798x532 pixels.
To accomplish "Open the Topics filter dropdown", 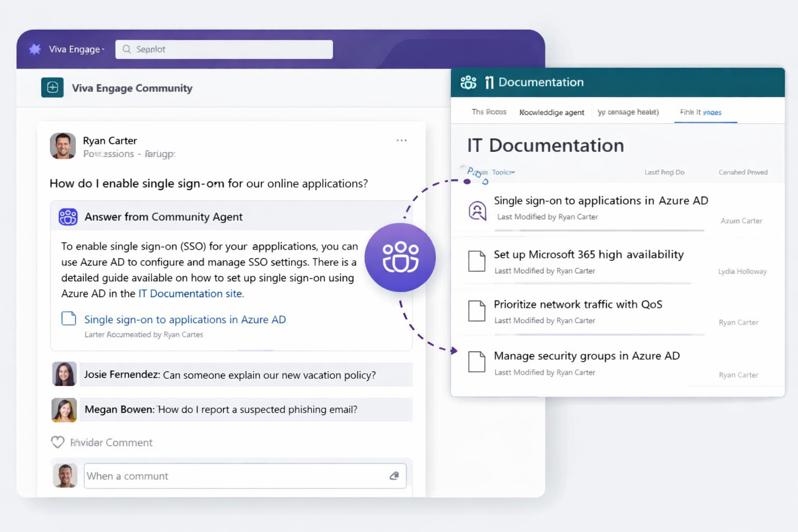I will point(503,172).
